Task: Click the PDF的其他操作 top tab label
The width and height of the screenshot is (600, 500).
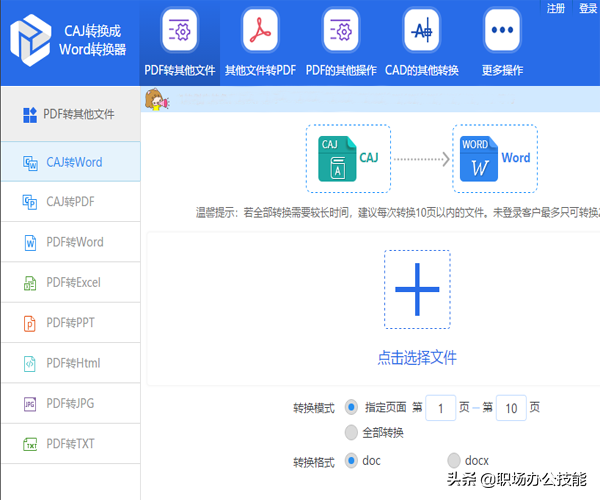Action: (x=341, y=70)
